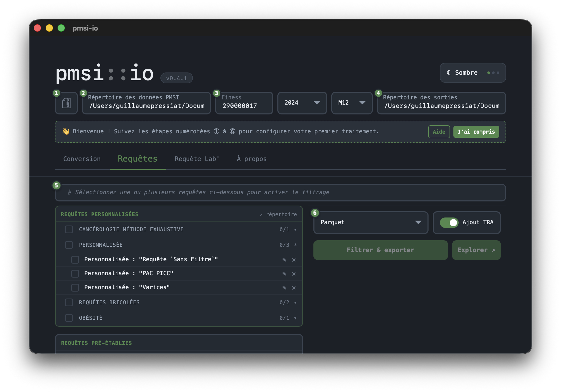The image size is (561, 392).
Task: Expand the Requêtes bricolées group arrow
Action: (x=295, y=302)
